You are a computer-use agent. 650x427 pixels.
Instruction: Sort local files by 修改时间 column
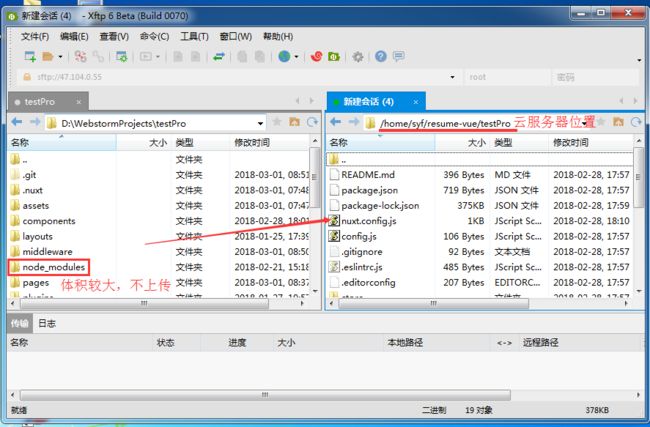[x=269, y=143]
